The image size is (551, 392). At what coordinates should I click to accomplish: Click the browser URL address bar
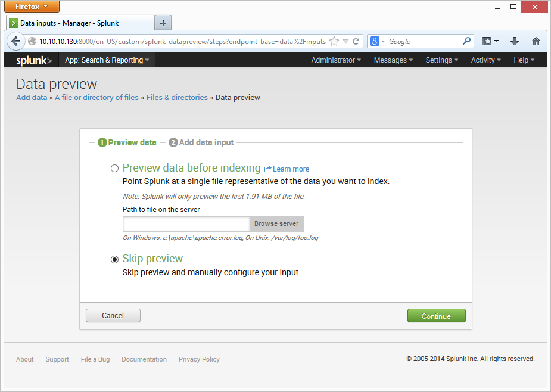pyautogui.click(x=182, y=42)
